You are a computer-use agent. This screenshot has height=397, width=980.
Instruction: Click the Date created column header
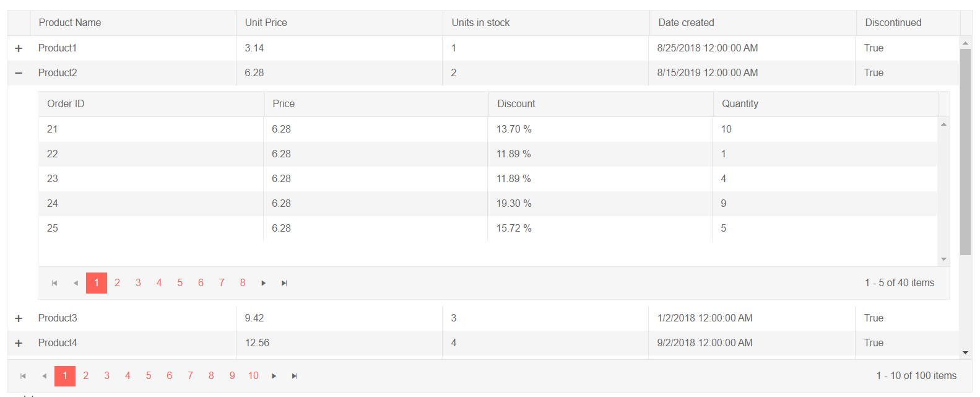tap(686, 23)
